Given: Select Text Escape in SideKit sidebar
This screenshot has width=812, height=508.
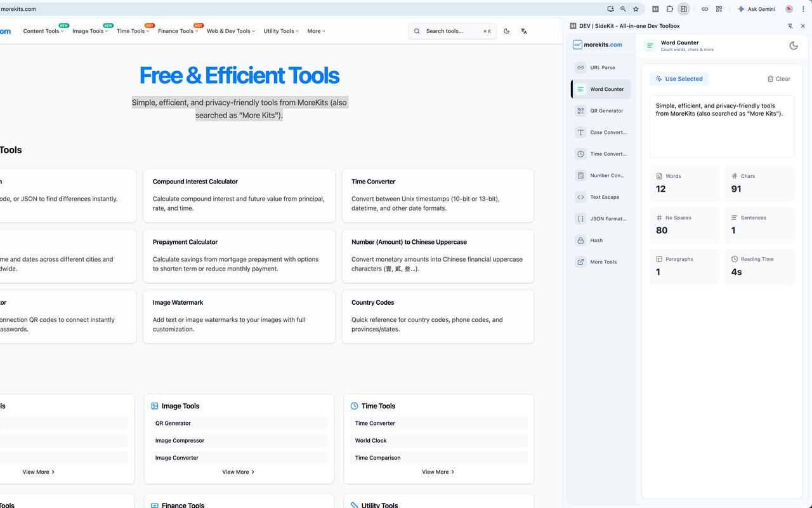Looking at the screenshot, I should (x=601, y=197).
